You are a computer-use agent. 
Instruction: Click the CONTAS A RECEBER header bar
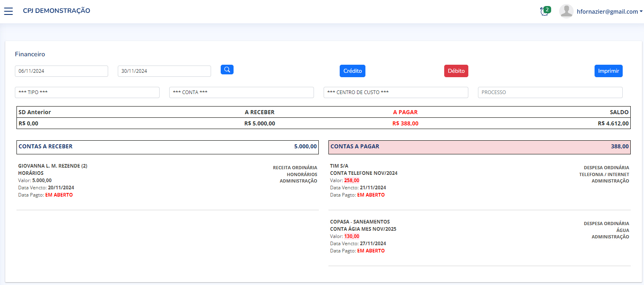point(167,147)
